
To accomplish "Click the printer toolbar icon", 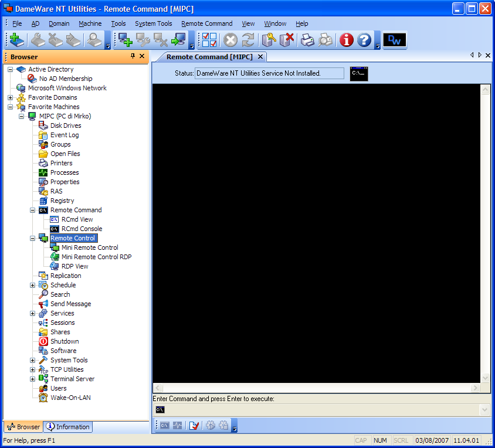I will pos(307,40).
